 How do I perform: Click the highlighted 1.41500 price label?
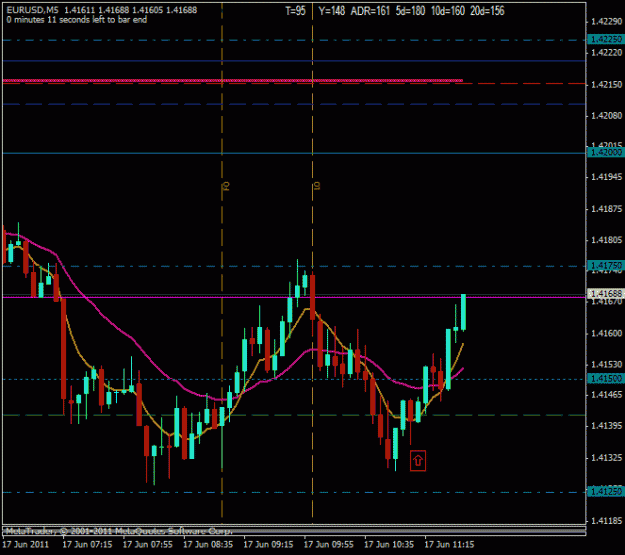coord(606,378)
